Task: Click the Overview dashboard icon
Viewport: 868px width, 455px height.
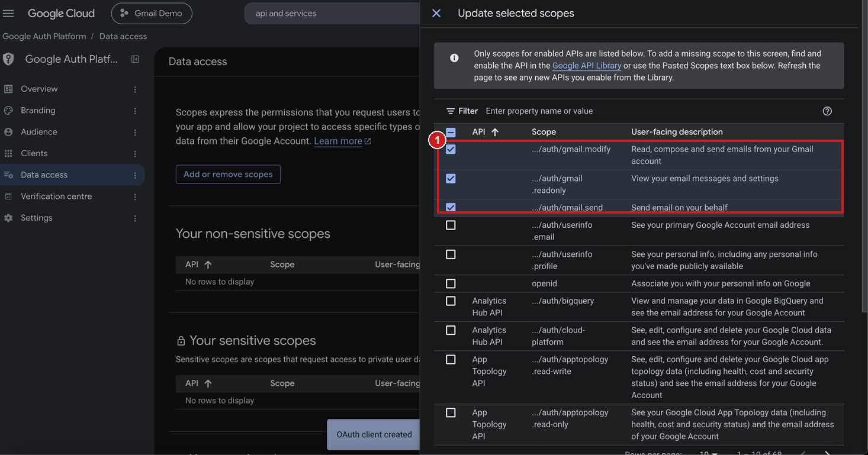Action: (8, 89)
